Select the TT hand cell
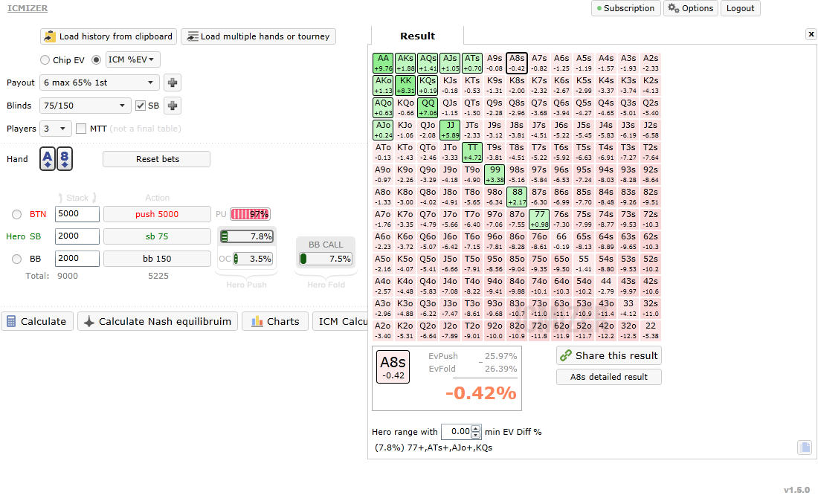Screen dimensions: 818x504 pos(472,152)
